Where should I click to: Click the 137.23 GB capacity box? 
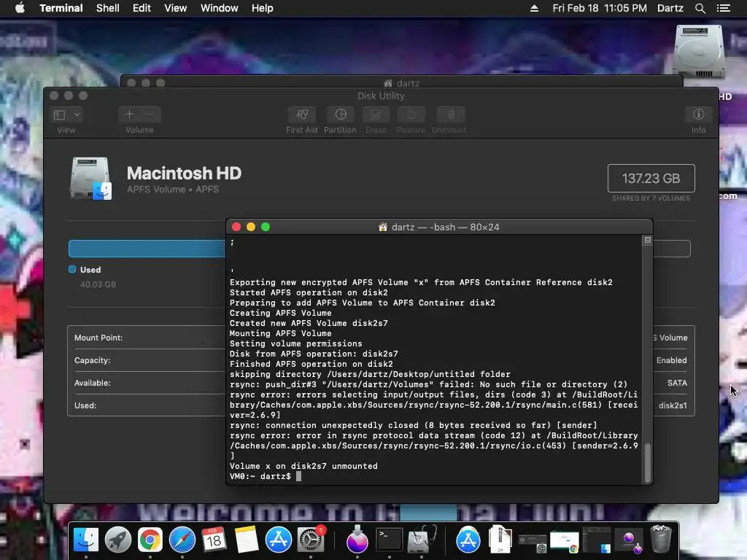651,178
